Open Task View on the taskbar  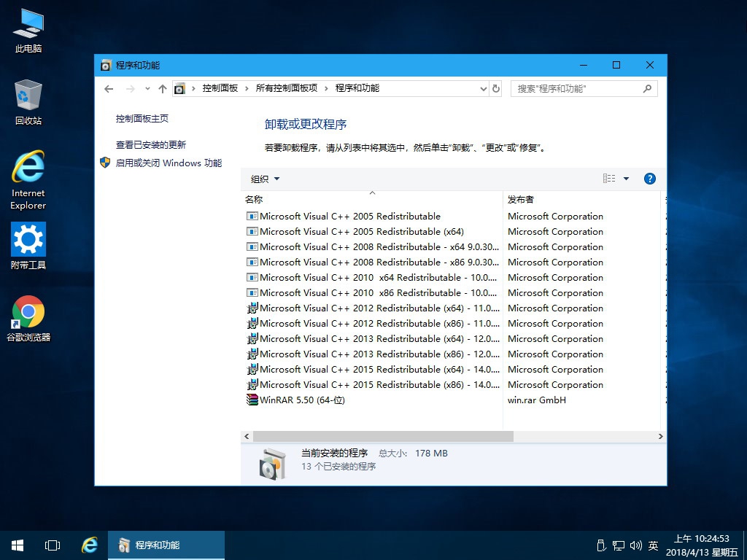53,545
